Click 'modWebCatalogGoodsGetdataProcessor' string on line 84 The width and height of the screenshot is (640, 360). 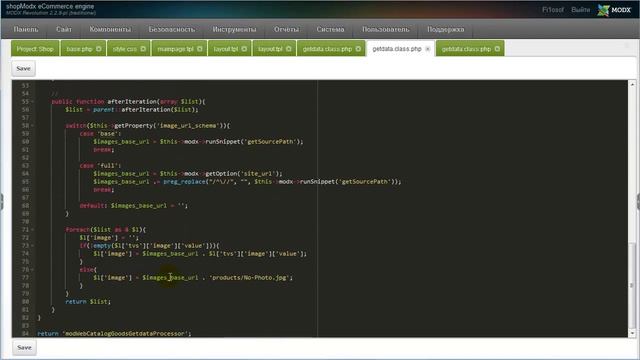point(125,334)
